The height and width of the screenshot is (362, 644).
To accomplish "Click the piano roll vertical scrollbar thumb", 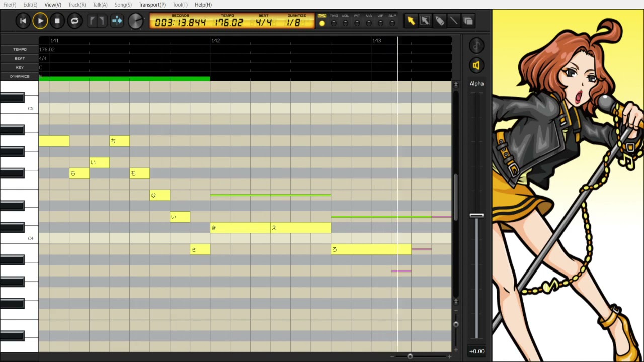I will tap(456, 197).
